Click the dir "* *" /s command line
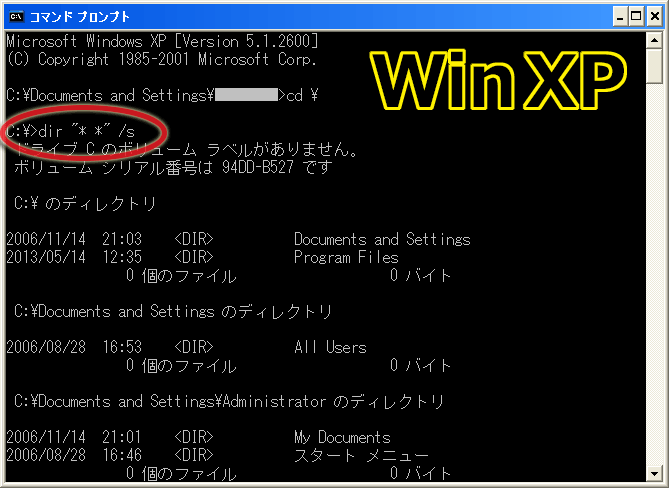The image size is (669, 488). coord(71,131)
